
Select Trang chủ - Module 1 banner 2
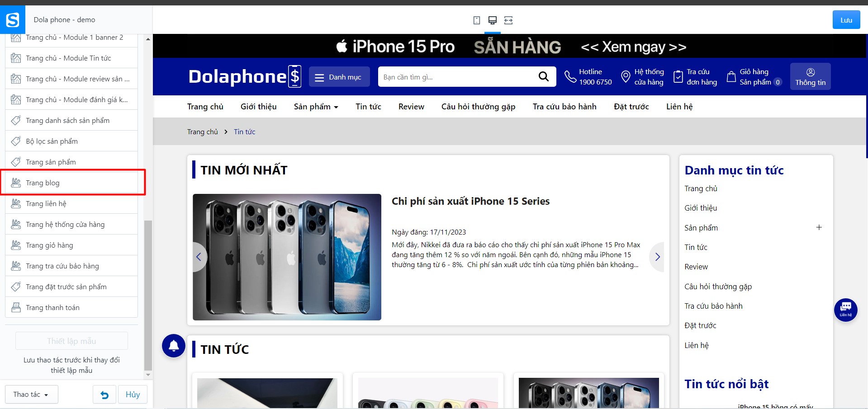point(71,38)
